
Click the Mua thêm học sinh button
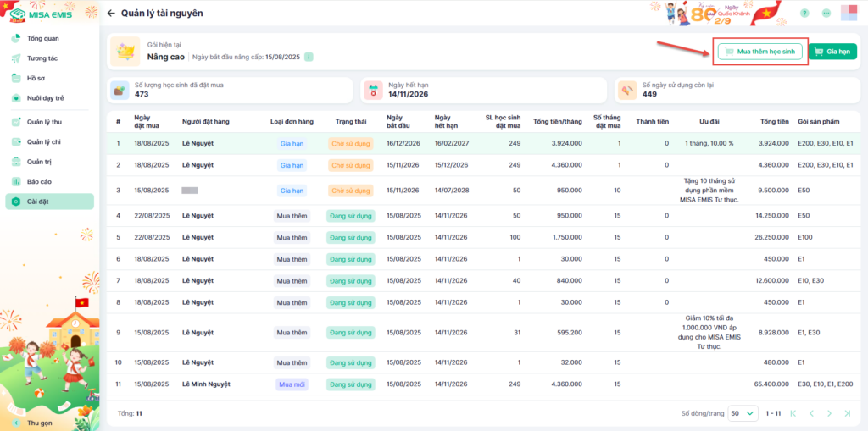coord(759,52)
